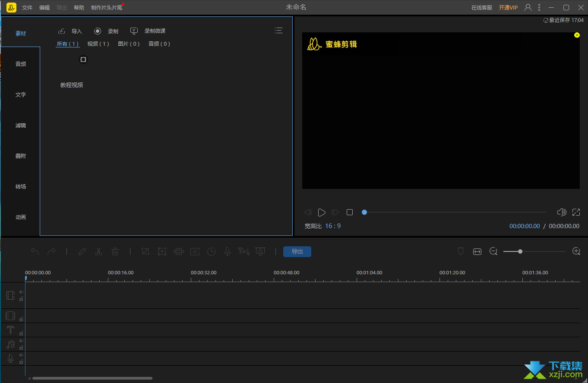The image size is (588, 383).
Task: Click the text-to-speech conversion tool
Action: coord(244,251)
